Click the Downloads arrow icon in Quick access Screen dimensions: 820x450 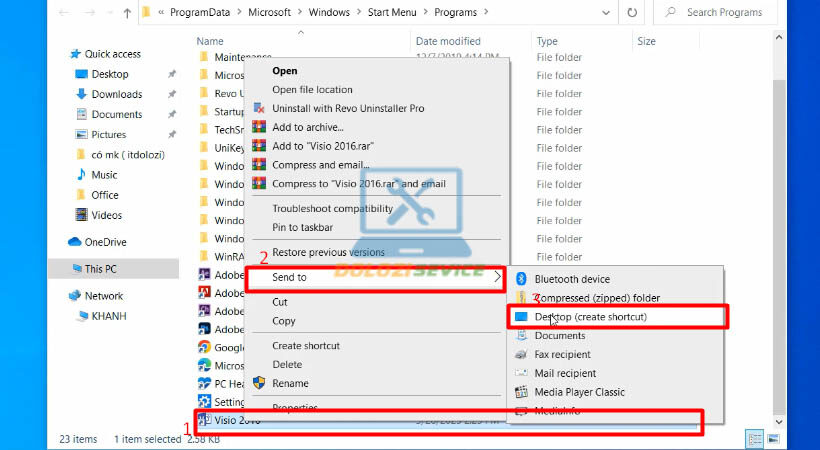click(x=82, y=94)
